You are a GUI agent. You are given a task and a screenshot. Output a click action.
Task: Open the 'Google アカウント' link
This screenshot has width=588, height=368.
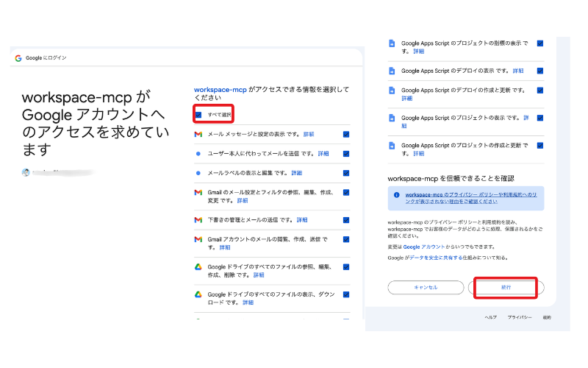click(x=424, y=247)
